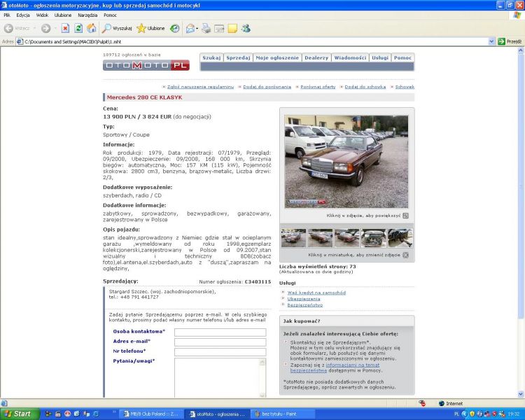Viewport: 525px width, 420px height.
Task: Open 'informacjami na temat bezpieczeństwa' link
Action: pyautogui.click(x=353, y=365)
